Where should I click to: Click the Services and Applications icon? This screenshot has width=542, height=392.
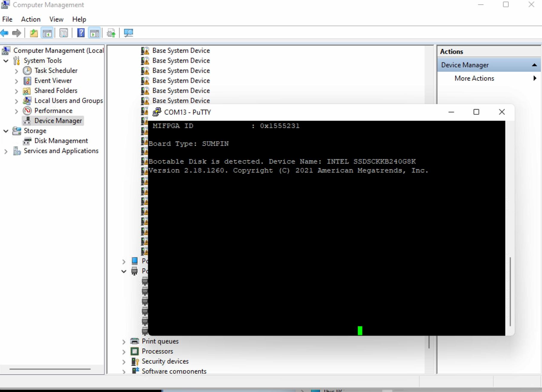pyautogui.click(x=17, y=151)
